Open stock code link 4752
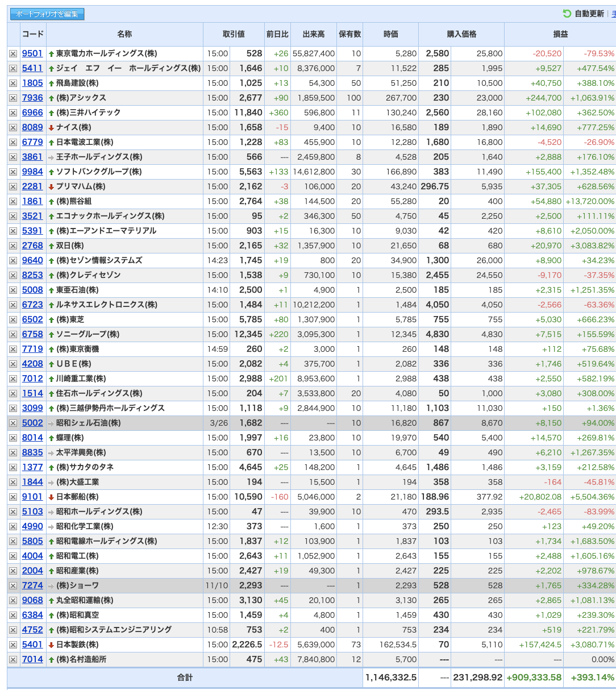Screen dimensions: 616x690 click(x=32, y=630)
